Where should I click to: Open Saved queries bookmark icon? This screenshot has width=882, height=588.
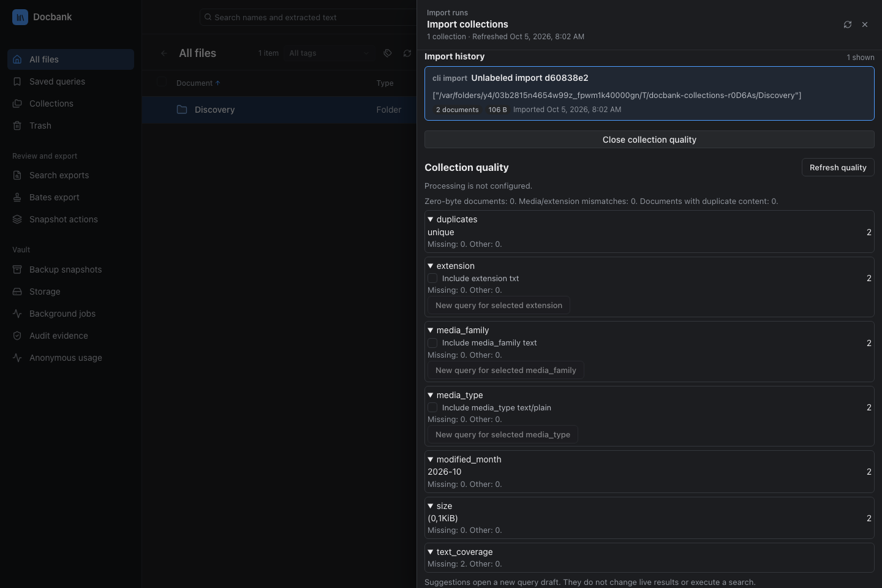(x=17, y=81)
